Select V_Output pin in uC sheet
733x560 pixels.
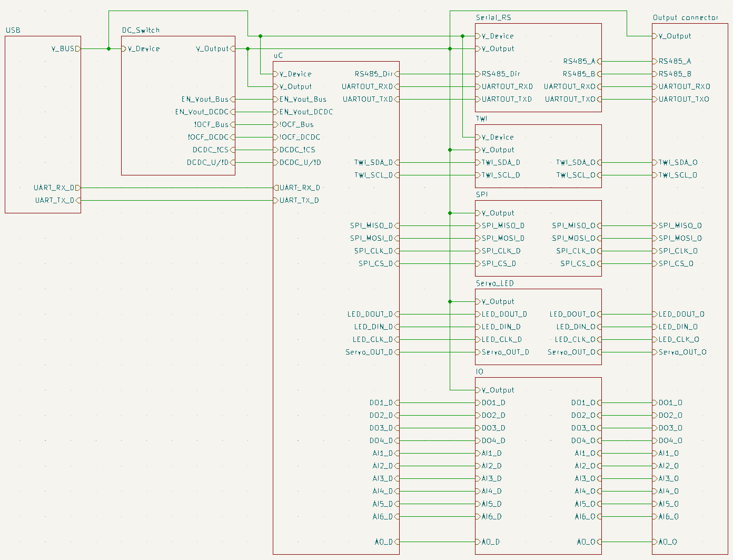coord(293,86)
